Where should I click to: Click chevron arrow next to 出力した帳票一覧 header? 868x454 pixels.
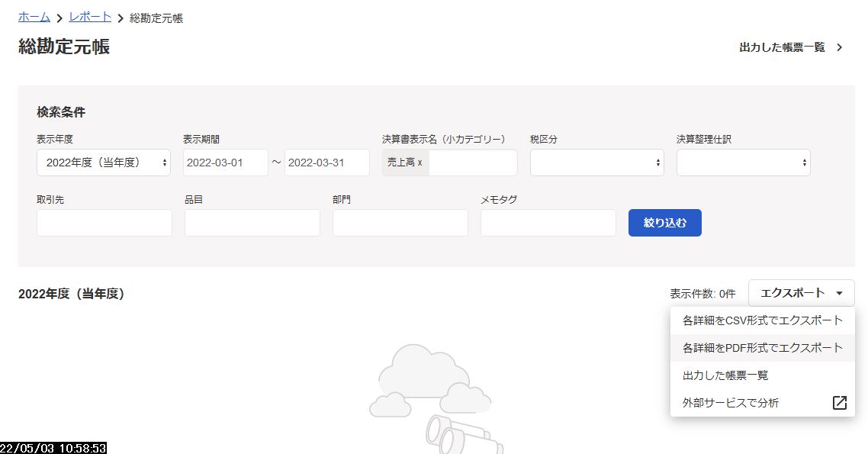pos(840,47)
